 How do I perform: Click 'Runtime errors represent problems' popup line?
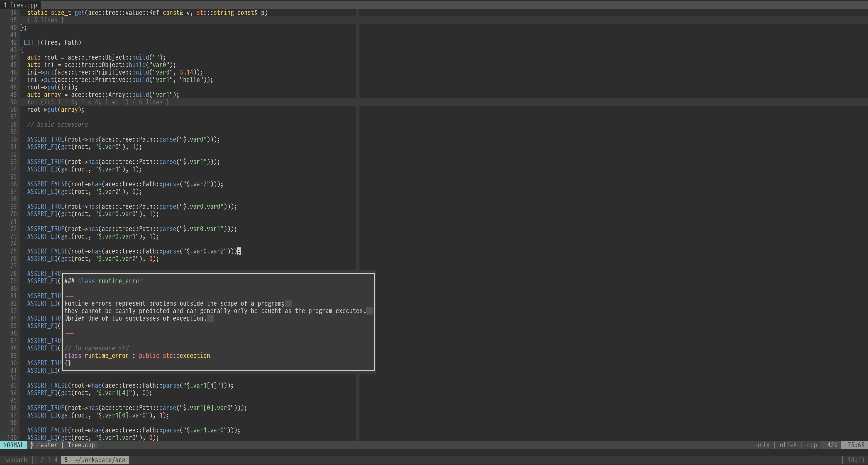[175, 304]
